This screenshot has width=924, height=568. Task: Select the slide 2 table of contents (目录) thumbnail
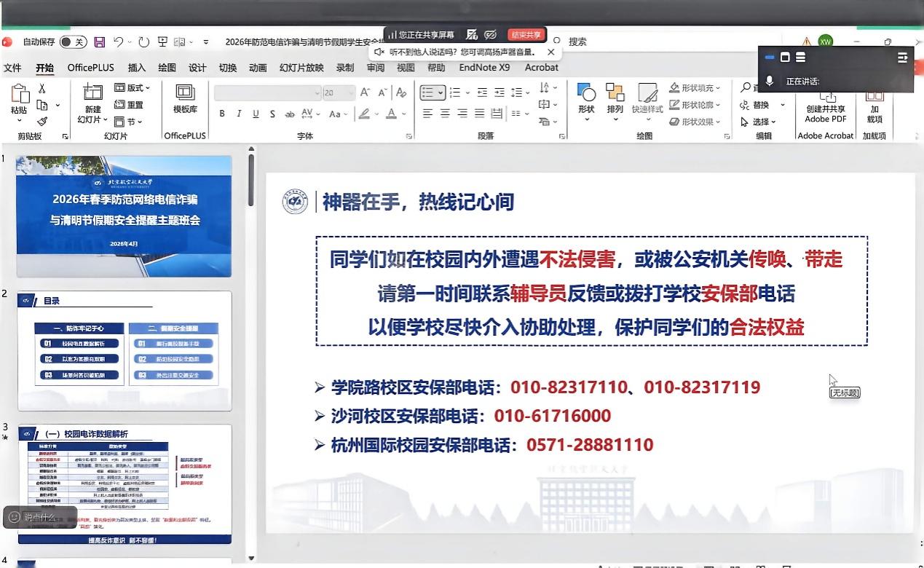125,351
